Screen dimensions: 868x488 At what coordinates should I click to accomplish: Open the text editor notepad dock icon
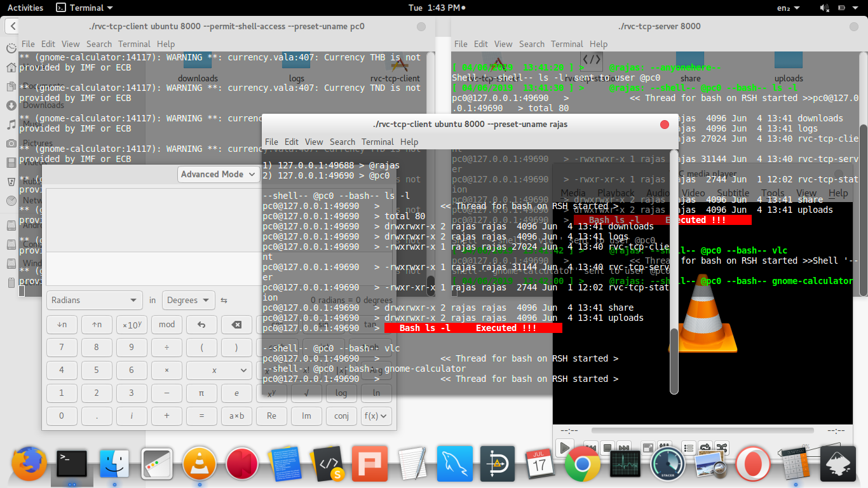pyautogui.click(x=412, y=463)
